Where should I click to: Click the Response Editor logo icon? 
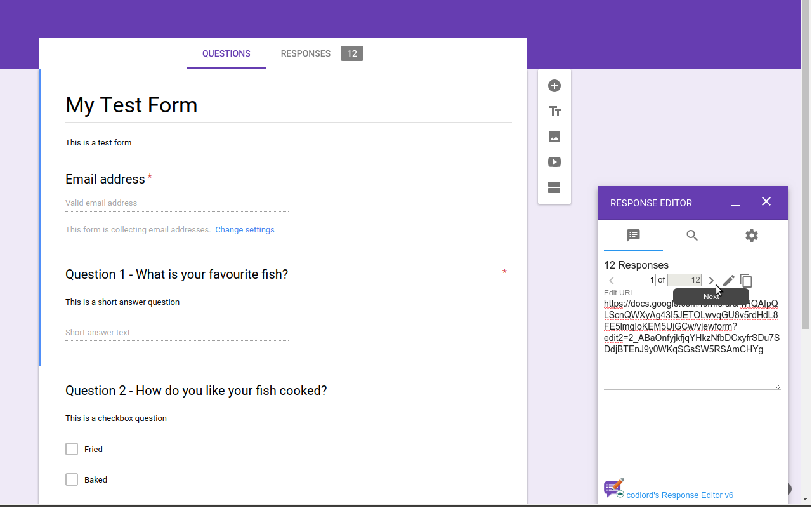[614, 488]
